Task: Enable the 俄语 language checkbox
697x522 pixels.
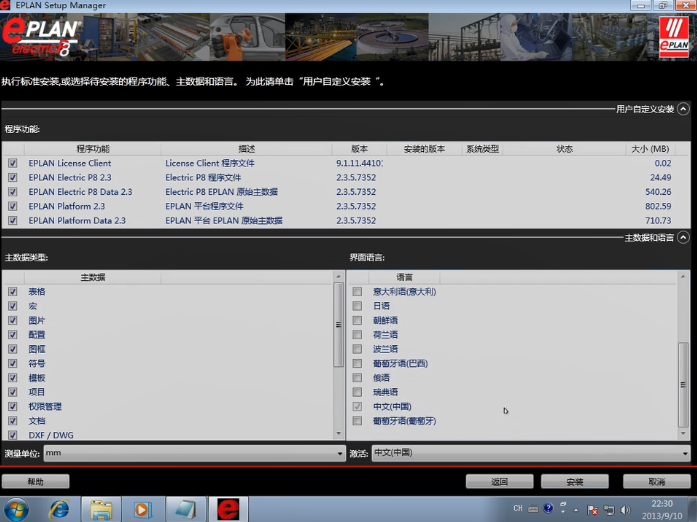Action: (x=357, y=377)
